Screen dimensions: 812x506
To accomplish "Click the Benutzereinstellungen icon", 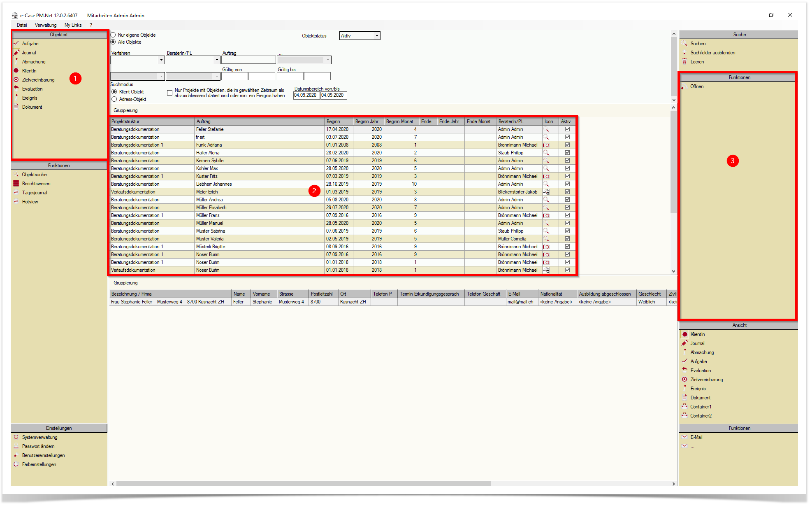I will [16, 455].
